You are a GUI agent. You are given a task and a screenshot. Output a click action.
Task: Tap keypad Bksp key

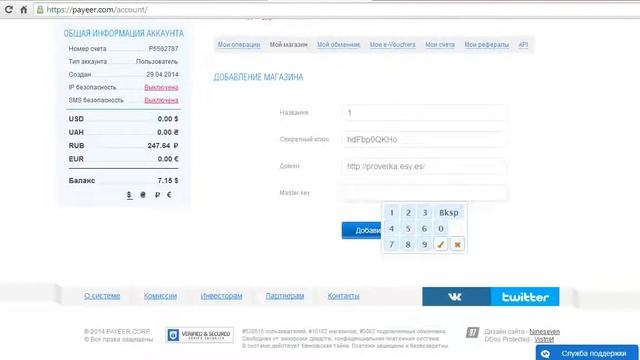click(x=449, y=213)
